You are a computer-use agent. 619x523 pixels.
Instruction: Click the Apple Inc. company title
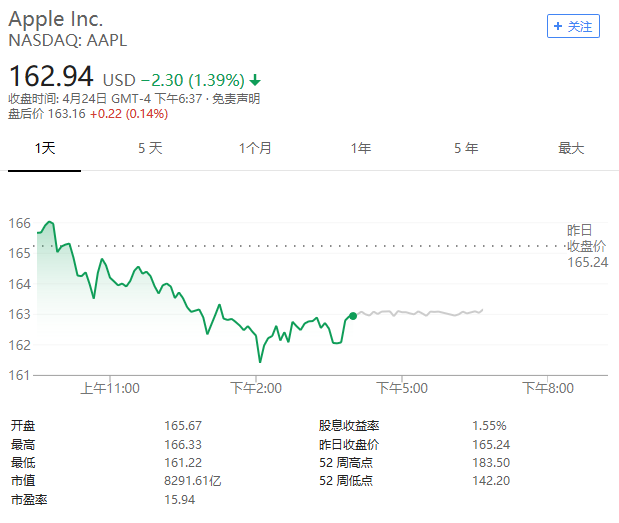[56, 20]
